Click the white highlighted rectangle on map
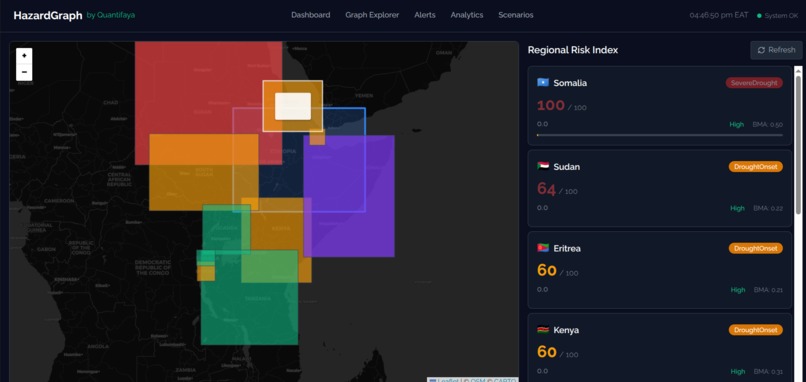 (x=292, y=106)
